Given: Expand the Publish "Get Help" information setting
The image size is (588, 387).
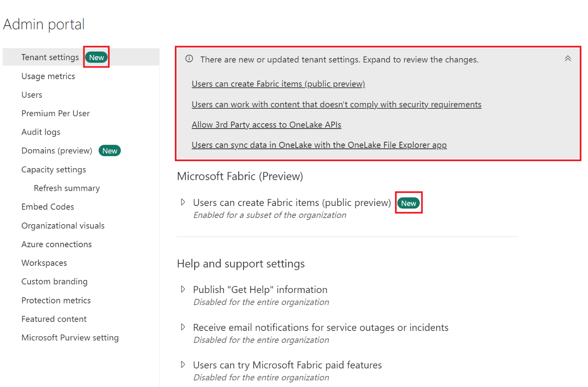Looking at the screenshot, I should coord(183,289).
